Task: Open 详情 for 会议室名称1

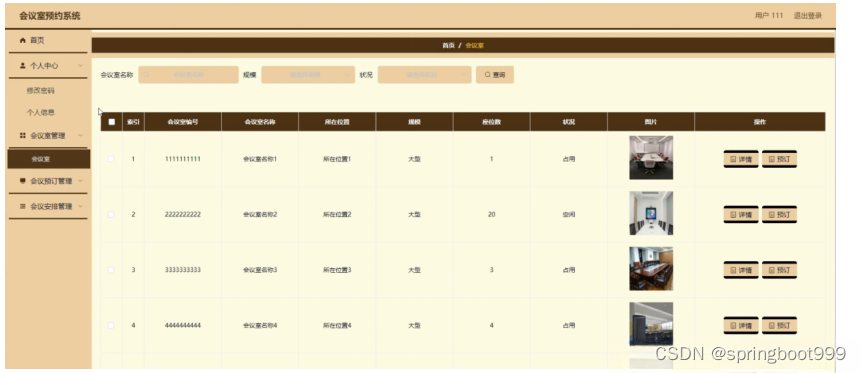Action: point(741,159)
